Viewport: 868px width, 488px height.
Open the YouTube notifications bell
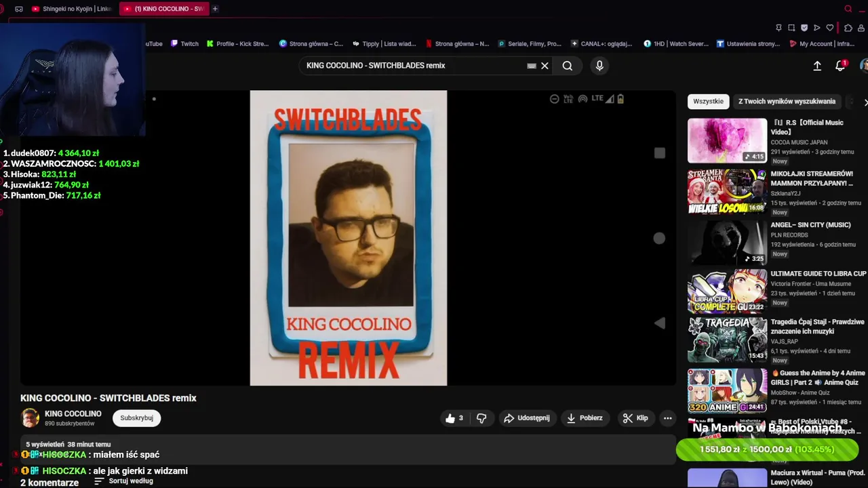tap(840, 66)
